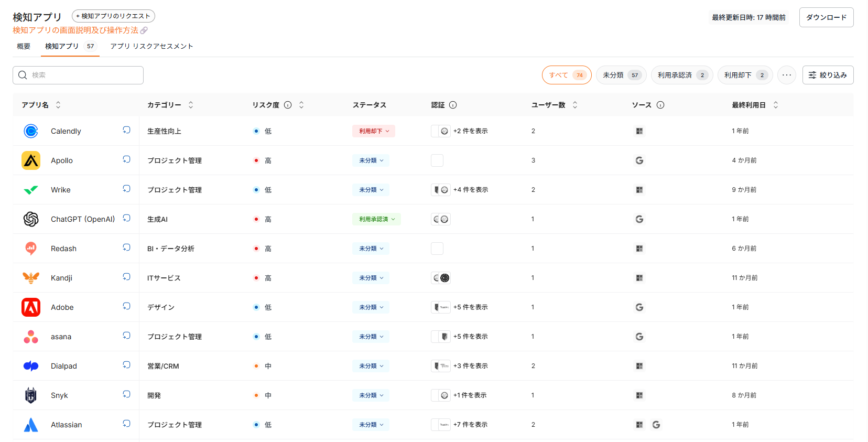Select the すべて 74 filter
This screenshot has width=868, height=442.
567,75
